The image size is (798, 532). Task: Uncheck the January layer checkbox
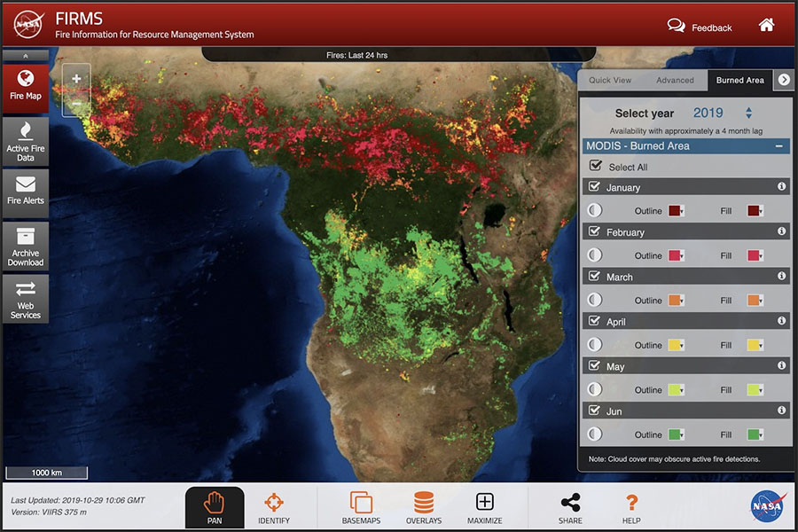(594, 186)
